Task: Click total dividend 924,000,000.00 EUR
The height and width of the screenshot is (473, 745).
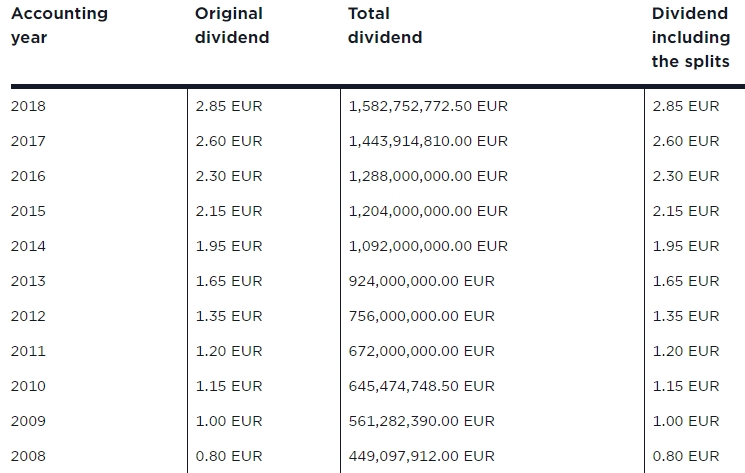Action: (421, 281)
